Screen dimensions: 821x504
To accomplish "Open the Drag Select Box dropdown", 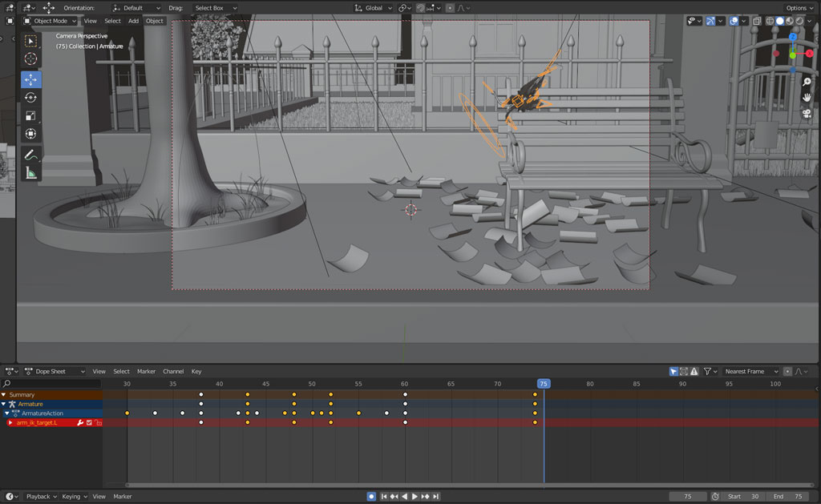I will (215, 8).
